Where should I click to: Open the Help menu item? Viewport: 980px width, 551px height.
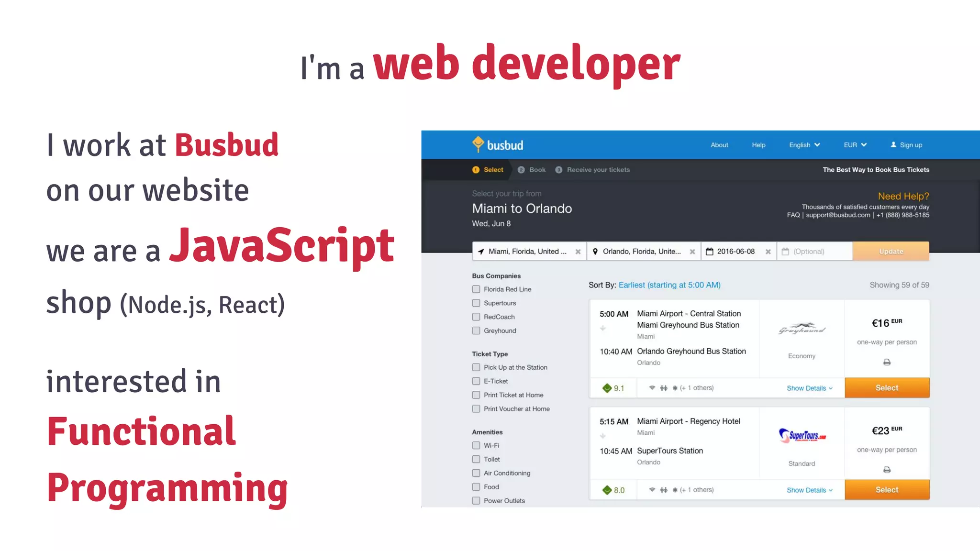point(758,145)
